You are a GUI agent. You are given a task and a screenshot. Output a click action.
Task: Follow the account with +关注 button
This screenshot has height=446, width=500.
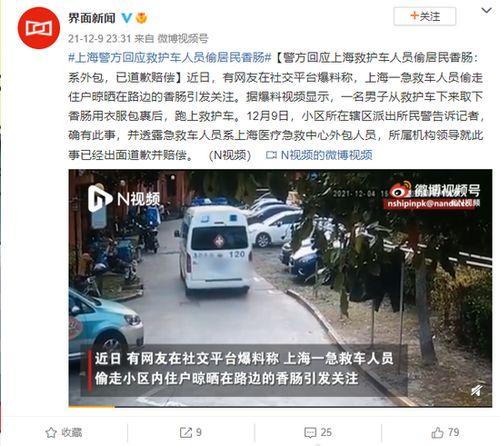pos(425,16)
